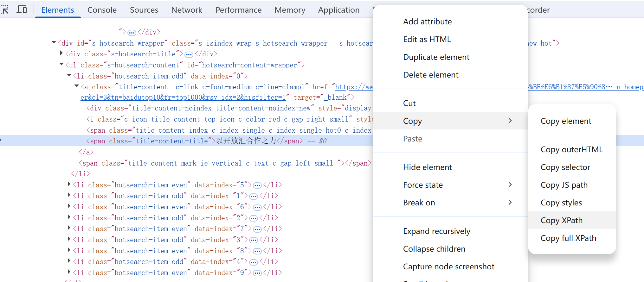Select the title-content-index span node
The height and width of the screenshot is (282, 644).
point(229,130)
